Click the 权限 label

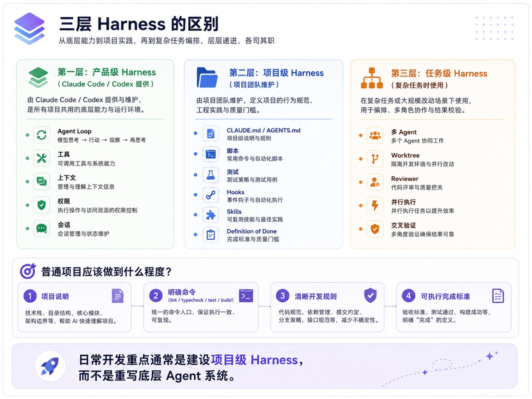coord(64,201)
